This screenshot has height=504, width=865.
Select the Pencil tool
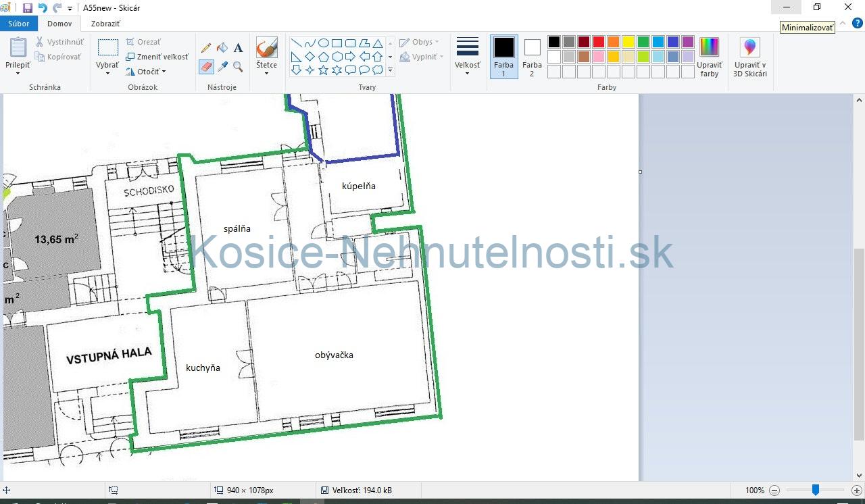(x=207, y=48)
